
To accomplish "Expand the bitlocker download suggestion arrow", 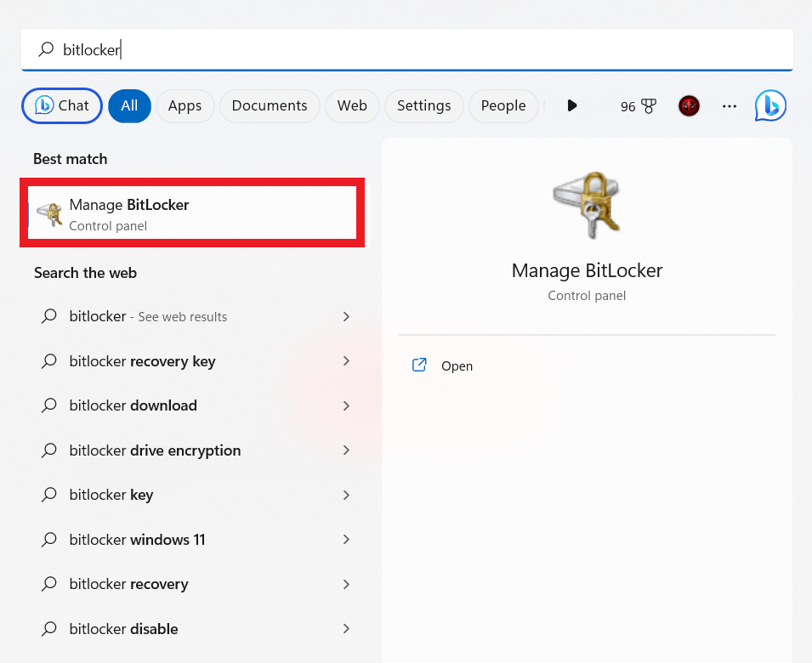I will (346, 406).
